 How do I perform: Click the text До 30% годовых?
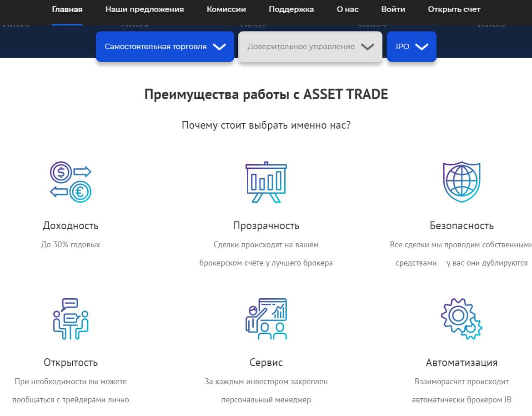pos(70,245)
